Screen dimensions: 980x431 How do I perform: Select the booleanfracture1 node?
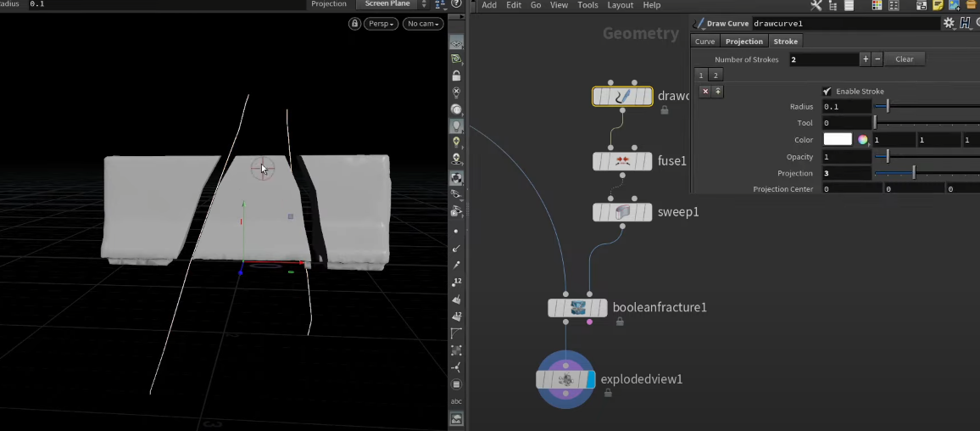(577, 307)
